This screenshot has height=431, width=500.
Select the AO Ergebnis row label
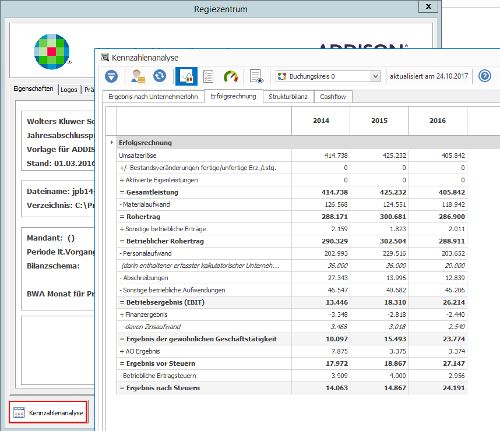140,351
